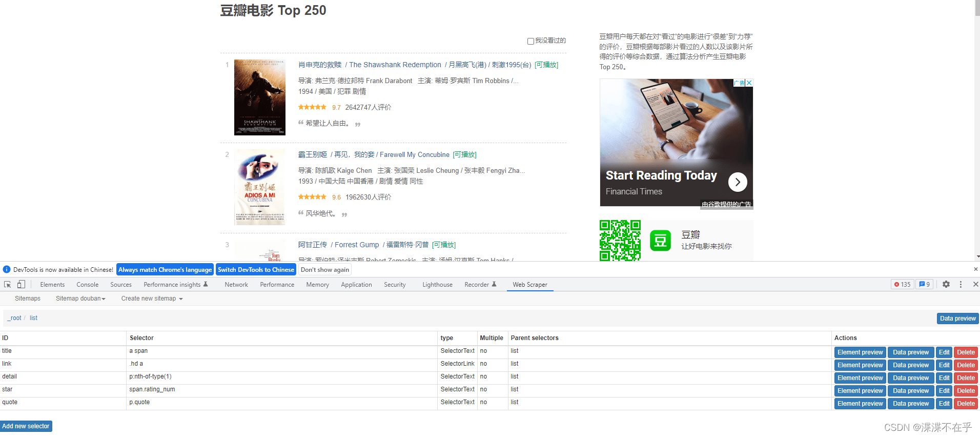Click top Data preview button beside breadcrumb

click(x=957, y=319)
